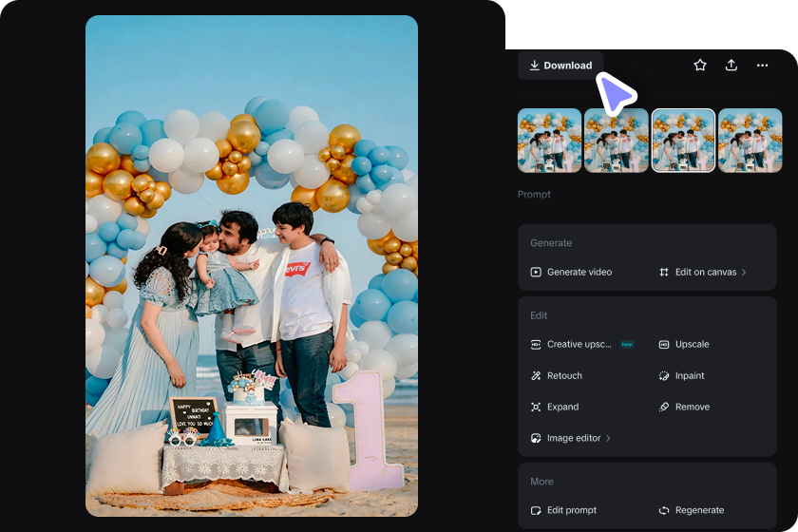Select the Remove tool label

coord(693,407)
